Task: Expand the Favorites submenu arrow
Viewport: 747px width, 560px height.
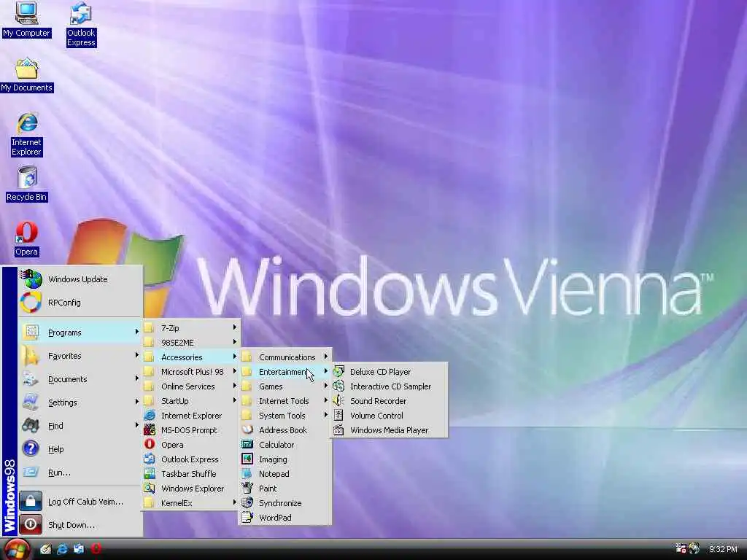Action: 136,355
